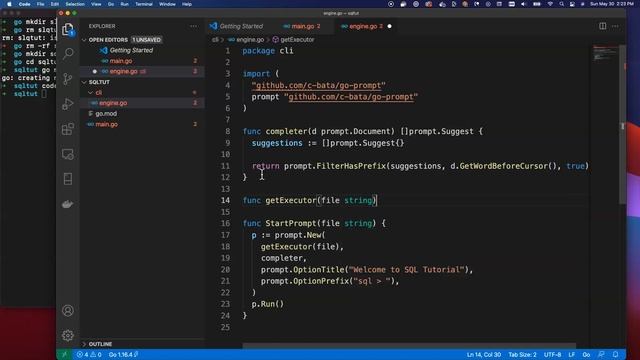Open the Control Center icon in menu bar
Screen dimensions: 640x360
point(572,4)
